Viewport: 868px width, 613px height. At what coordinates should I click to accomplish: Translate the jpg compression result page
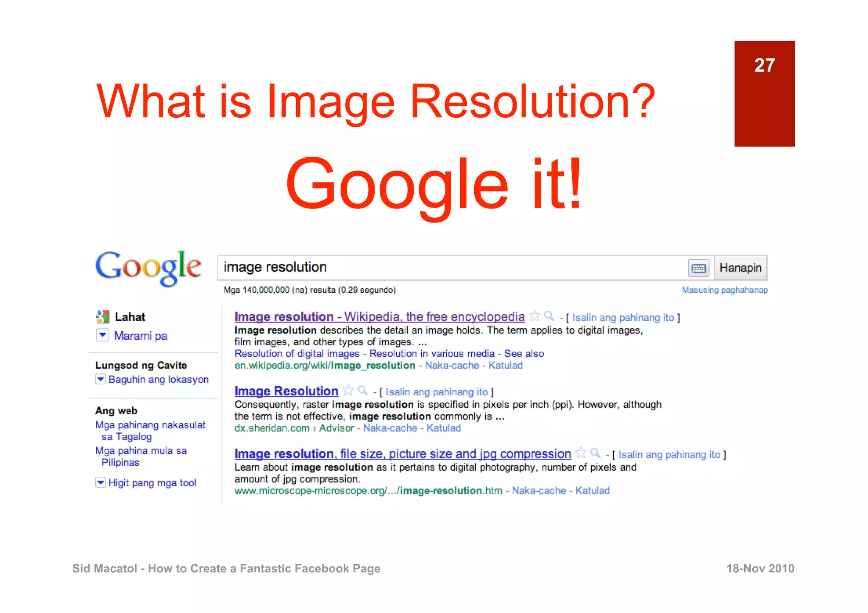pyautogui.click(x=669, y=455)
